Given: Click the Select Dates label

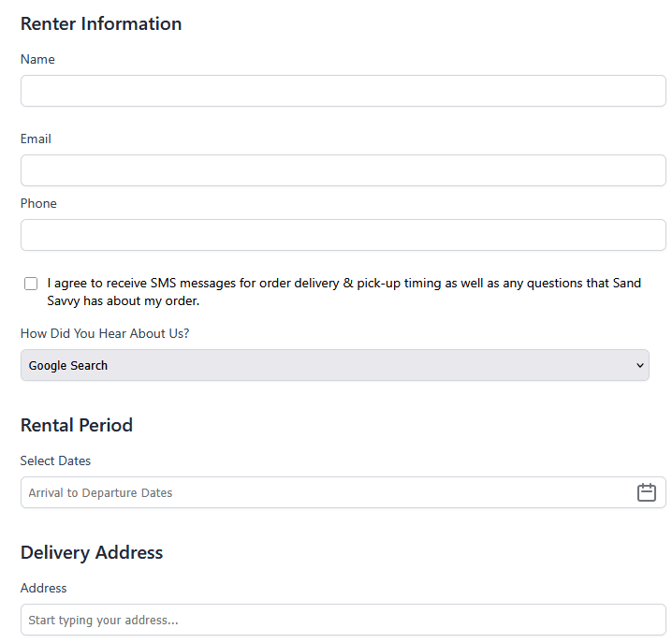Looking at the screenshot, I should coord(55,460).
